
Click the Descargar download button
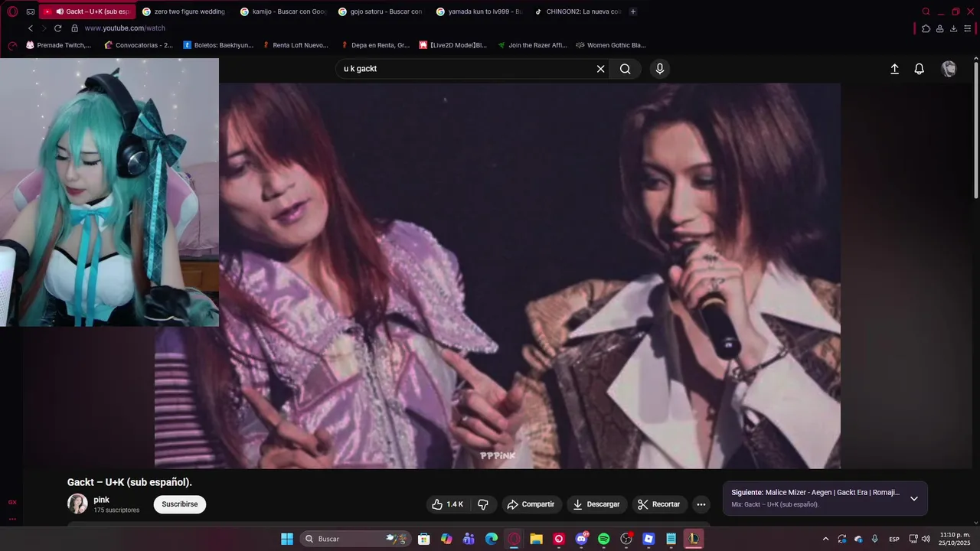pos(596,504)
